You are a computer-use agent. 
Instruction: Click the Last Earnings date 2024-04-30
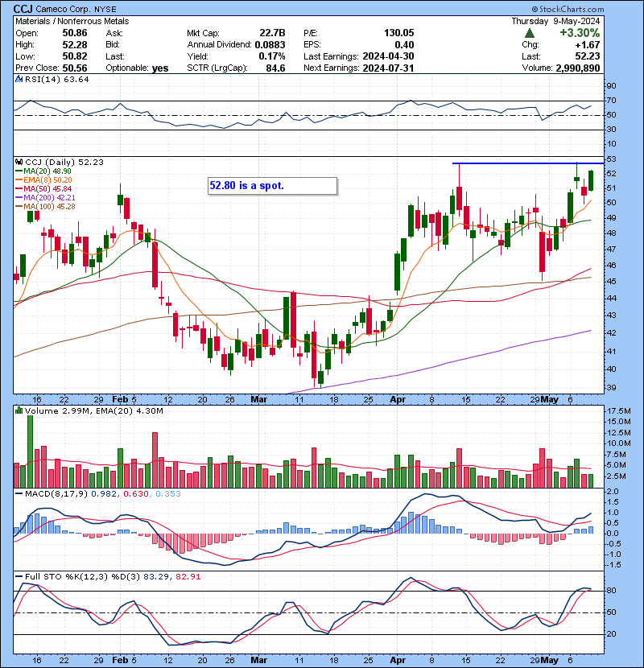pos(388,56)
